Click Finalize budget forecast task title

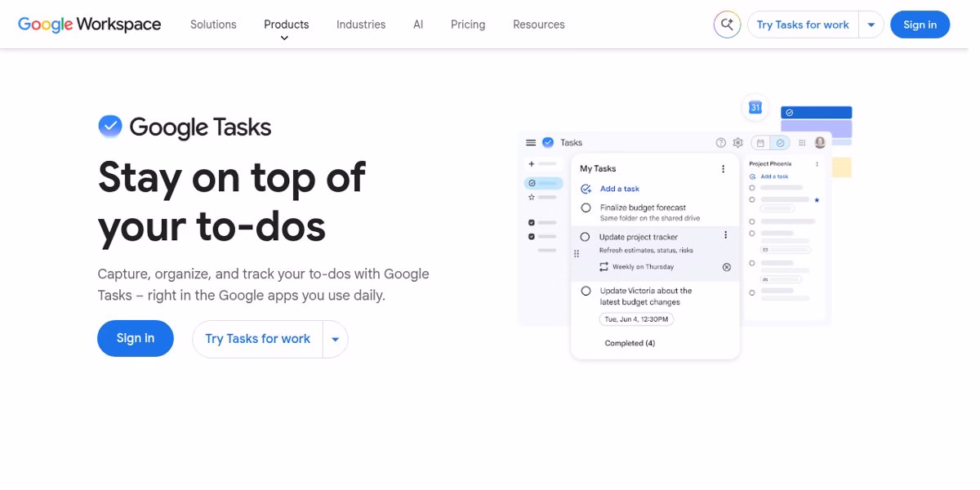pyautogui.click(x=643, y=207)
